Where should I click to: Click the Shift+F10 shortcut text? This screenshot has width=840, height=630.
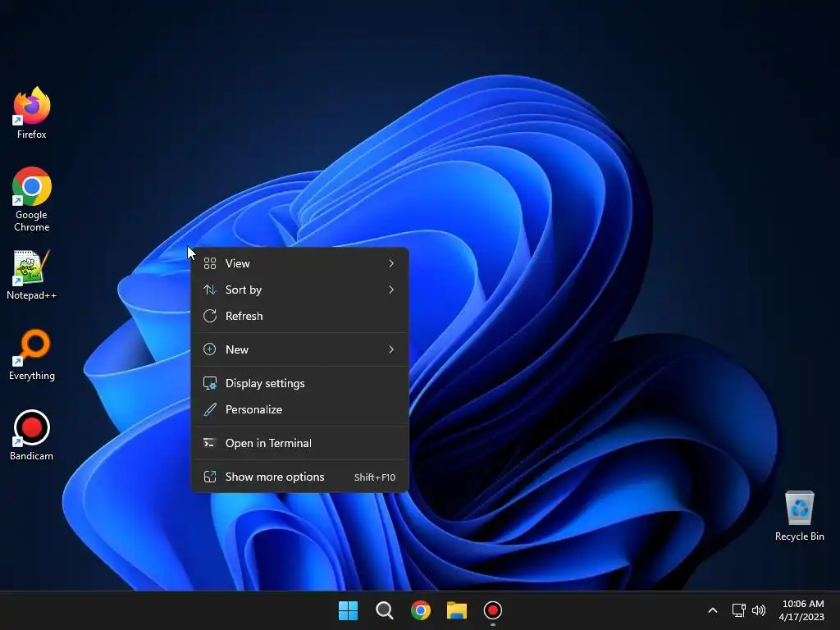[x=374, y=477]
